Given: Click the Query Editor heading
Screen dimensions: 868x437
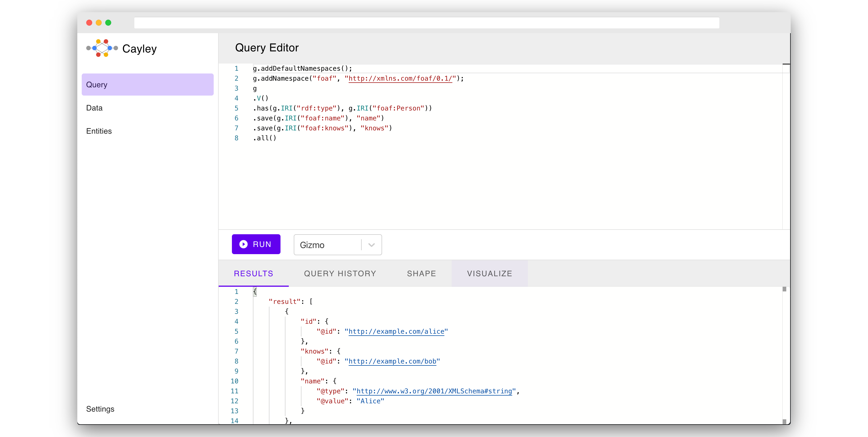Looking at the screenshot, I should [x=267, y=48].
